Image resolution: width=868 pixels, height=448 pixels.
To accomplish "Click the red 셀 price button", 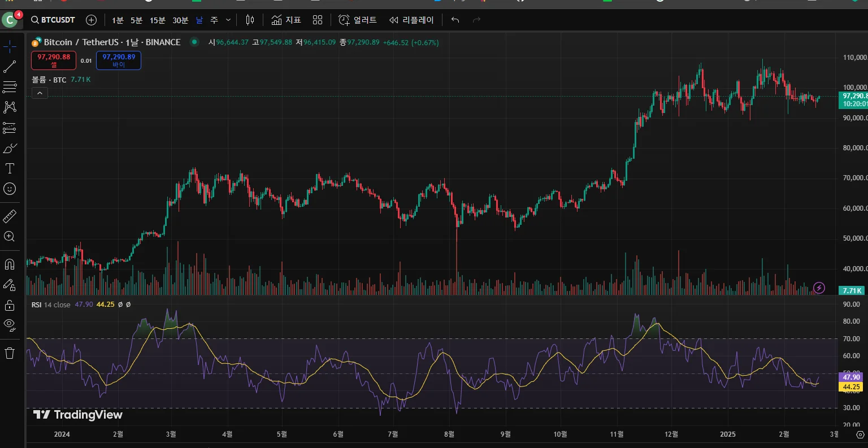I will pyautogui.click(x=54, y=60).
